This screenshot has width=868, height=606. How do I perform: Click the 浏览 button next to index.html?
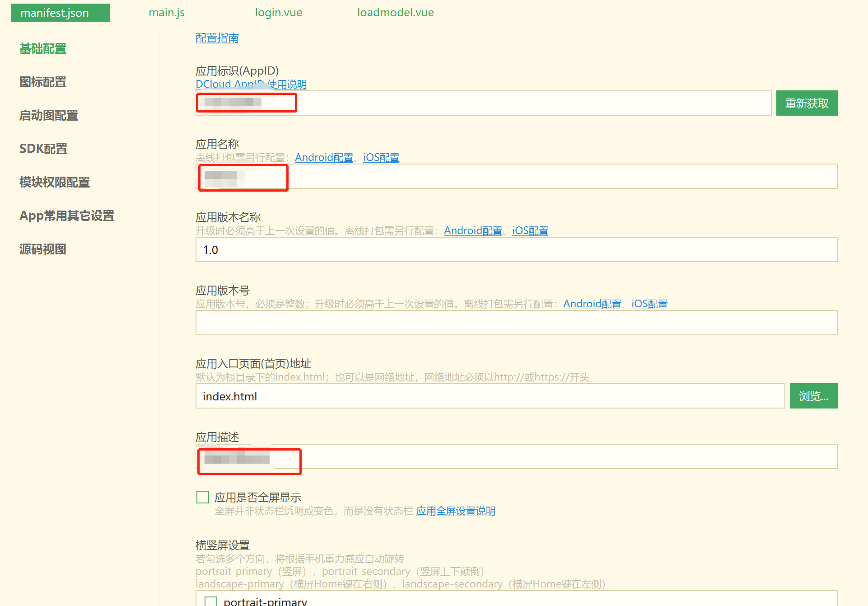tap(813, 395)
